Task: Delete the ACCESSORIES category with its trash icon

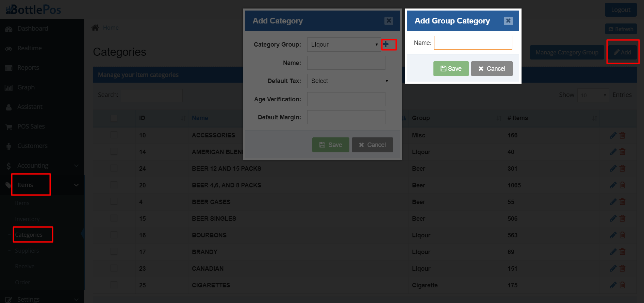Action: coord(622,135)
